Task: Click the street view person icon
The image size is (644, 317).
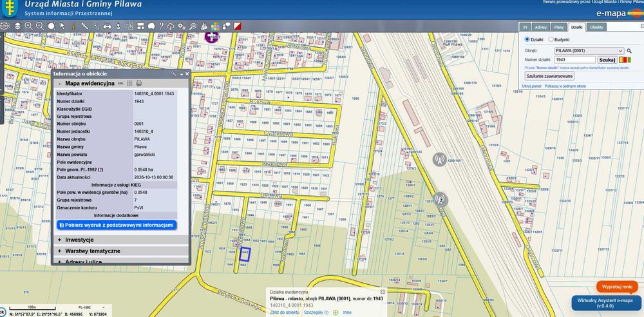Action: point(118,26)
